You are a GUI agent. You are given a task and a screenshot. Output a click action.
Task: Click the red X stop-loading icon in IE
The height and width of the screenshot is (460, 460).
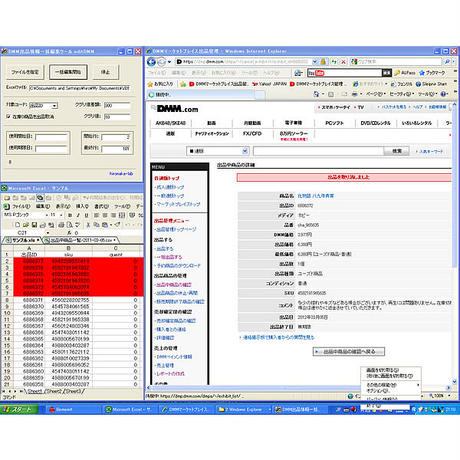click(343, 62)
